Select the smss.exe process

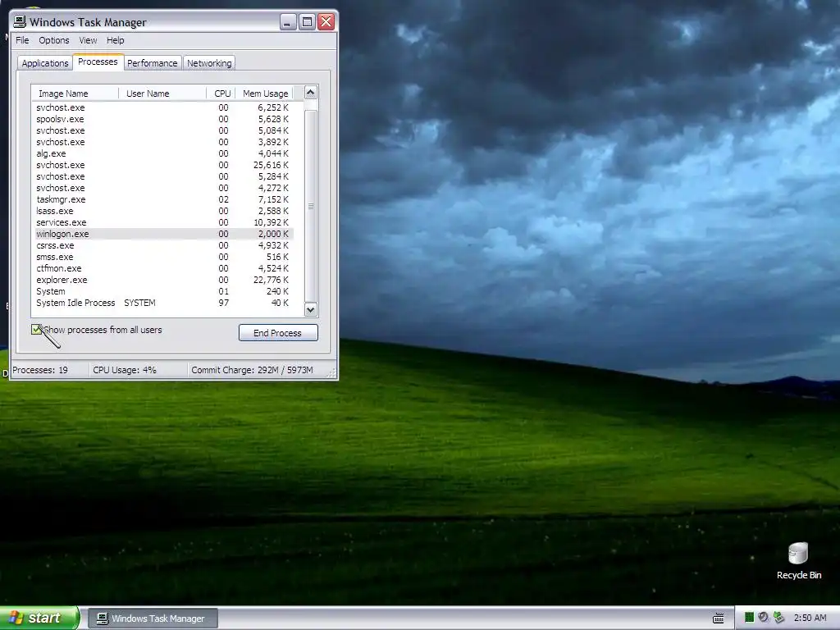[163, 257]
